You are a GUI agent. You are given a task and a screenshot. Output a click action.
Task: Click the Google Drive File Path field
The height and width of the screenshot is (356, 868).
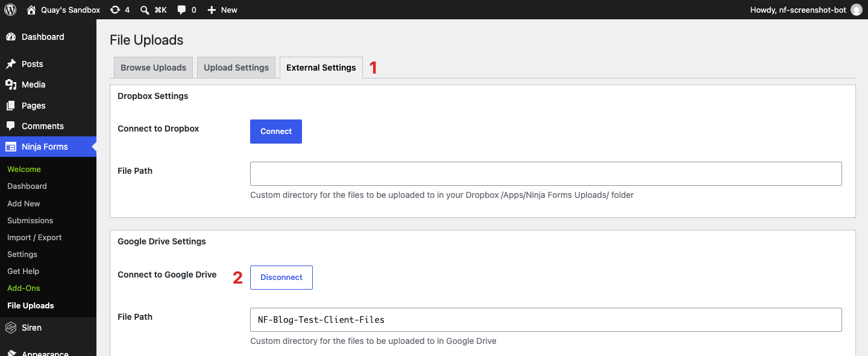546,320
